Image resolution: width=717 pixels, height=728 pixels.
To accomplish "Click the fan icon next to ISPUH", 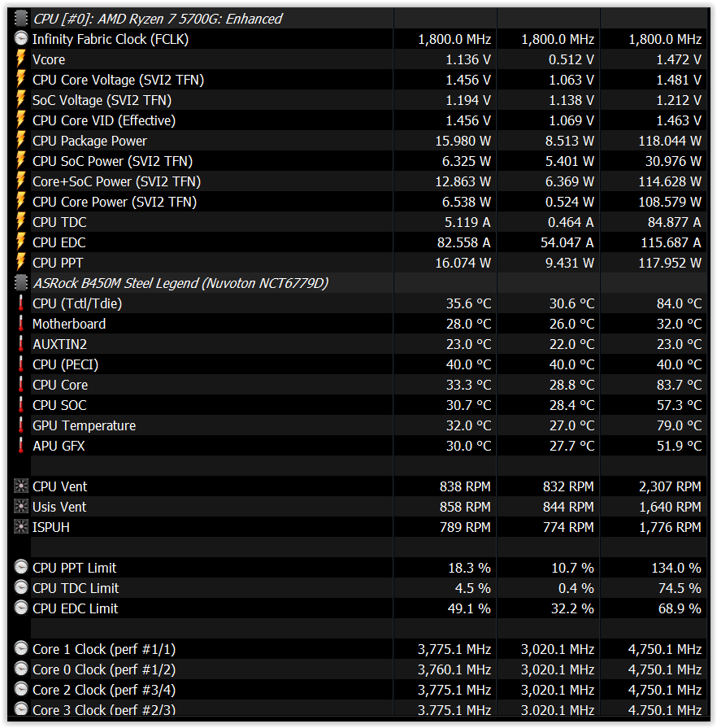I will (21, 527).
